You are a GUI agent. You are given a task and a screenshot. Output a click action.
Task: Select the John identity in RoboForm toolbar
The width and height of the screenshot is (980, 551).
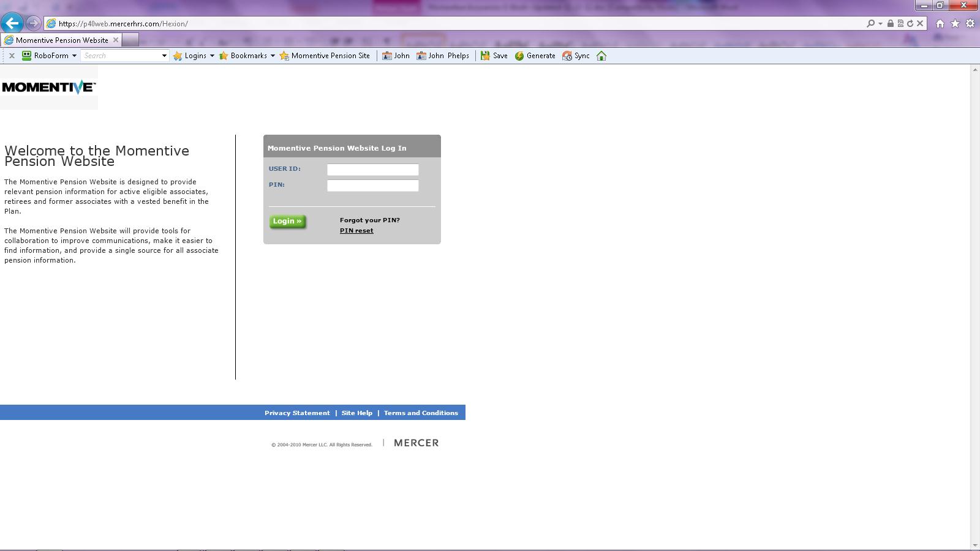(396, 56)
